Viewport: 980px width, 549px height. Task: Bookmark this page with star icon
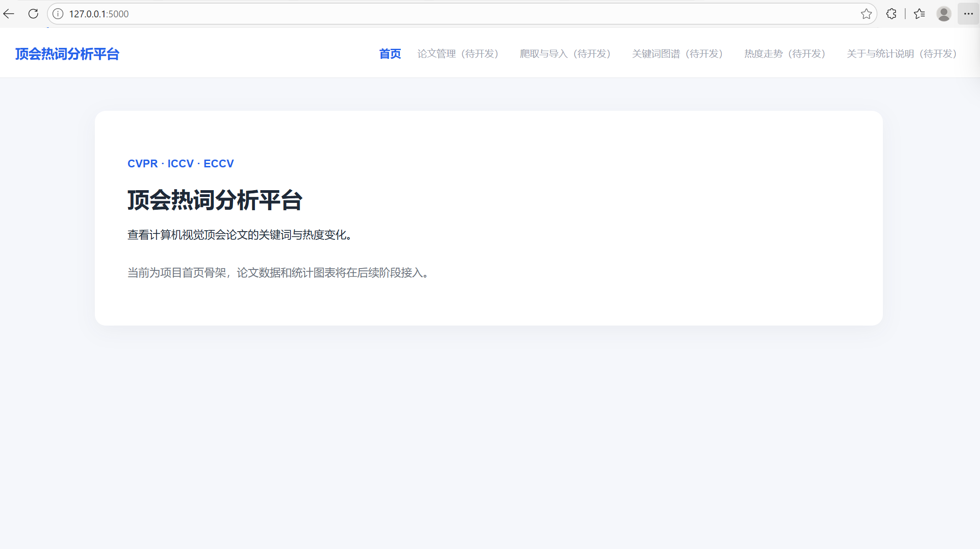point(866,14)
